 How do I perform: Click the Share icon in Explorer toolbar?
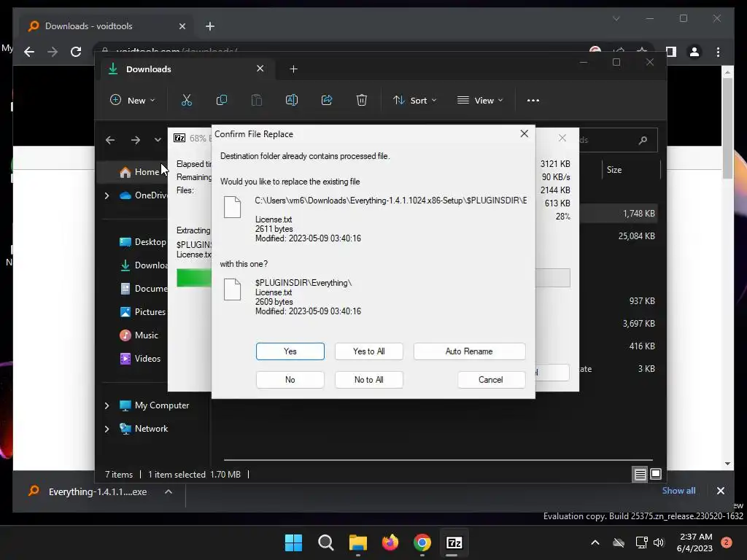[x=327, y=100]
